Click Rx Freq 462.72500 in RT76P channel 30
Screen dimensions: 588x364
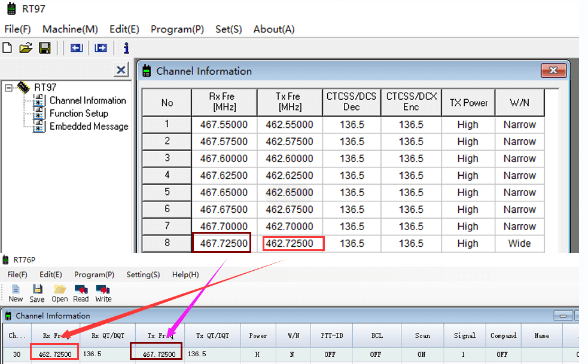click(x=55, y=354)
